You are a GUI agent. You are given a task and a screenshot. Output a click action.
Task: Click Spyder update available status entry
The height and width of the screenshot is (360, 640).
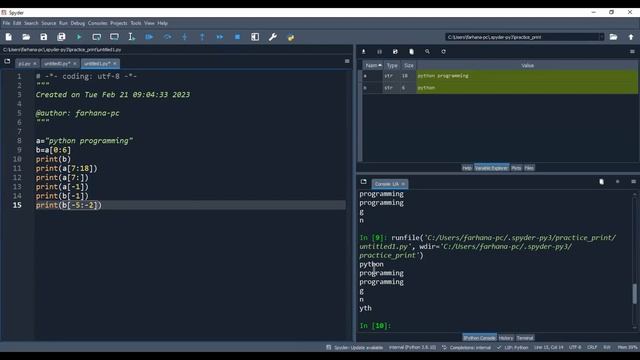pyautogui.click(x=355, y=348)
